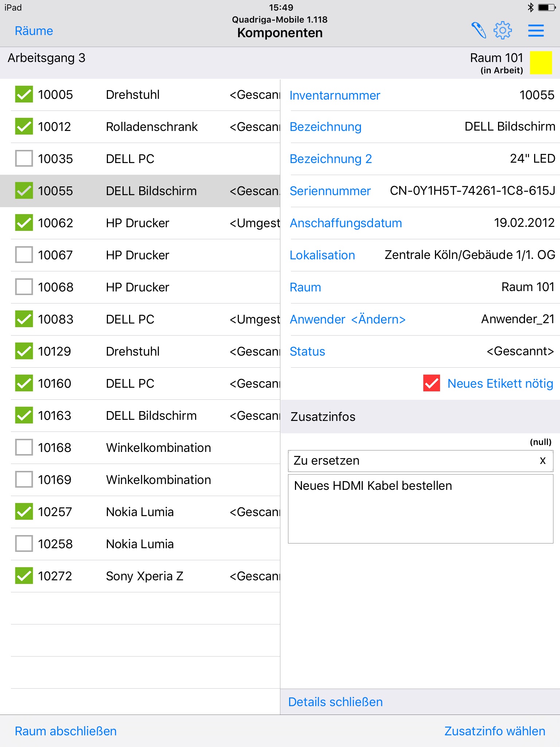The width and height of the screenshot is (560, 747).
Task: Clear 'Zu ersetzen' with the x
Action: tap(542, 461)
